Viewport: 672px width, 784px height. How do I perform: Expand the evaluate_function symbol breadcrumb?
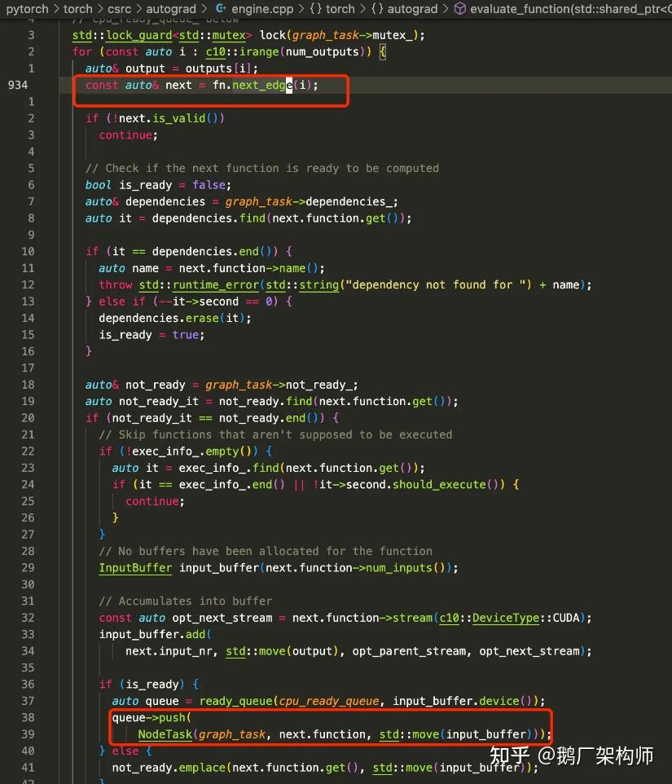570,8
